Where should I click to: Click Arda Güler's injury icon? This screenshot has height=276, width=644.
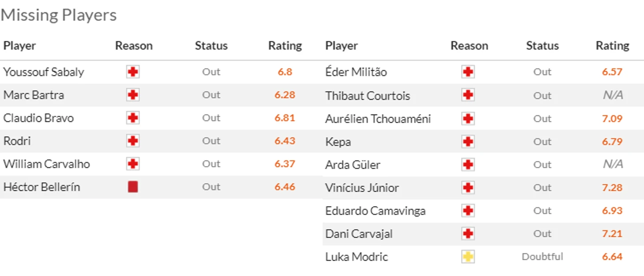(468, 165)
